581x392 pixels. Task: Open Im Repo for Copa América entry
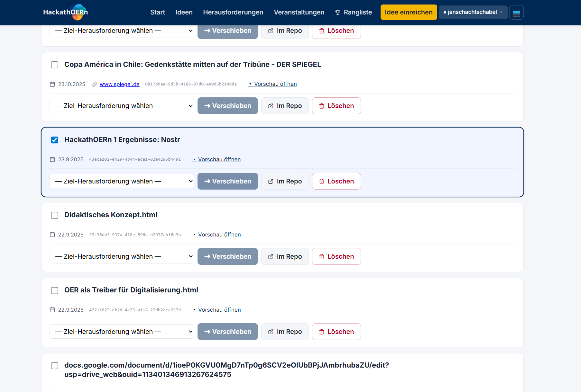coord(285,106)
